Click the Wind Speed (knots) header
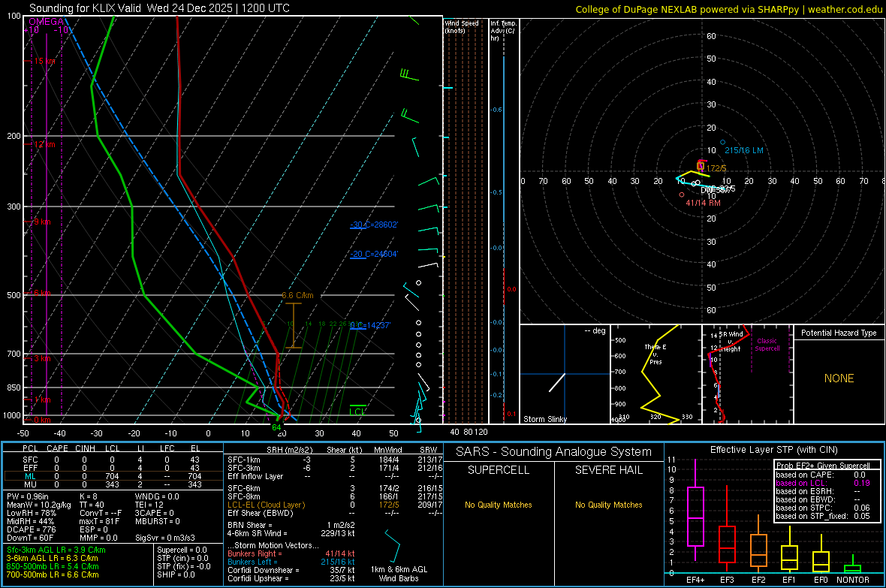This screenshot has width=886, height=588. (462, 26)
